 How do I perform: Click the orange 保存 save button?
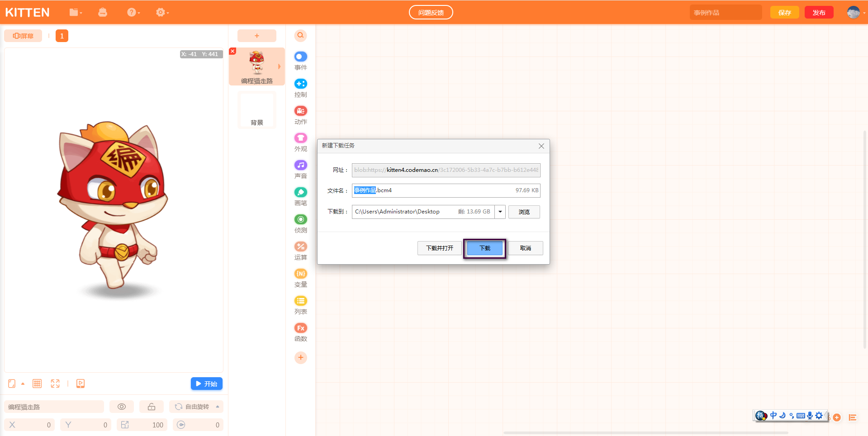(x=785, y=13)
